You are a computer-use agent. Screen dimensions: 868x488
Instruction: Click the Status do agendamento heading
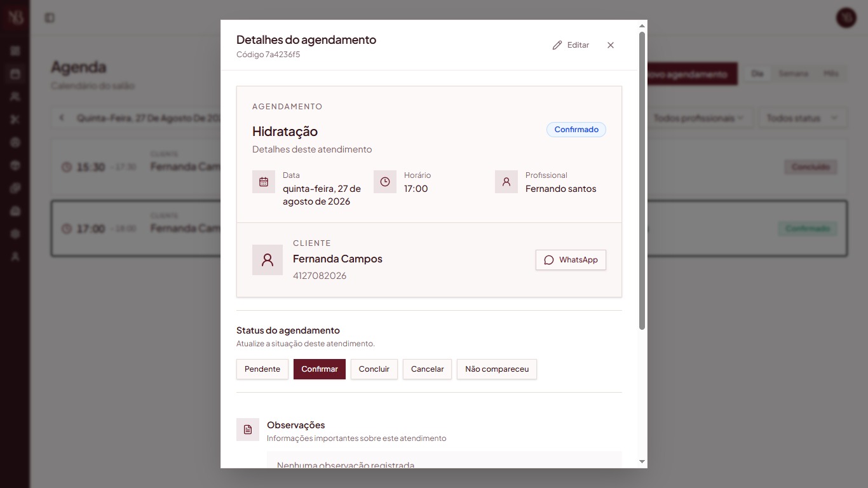(x=288, y=330)
